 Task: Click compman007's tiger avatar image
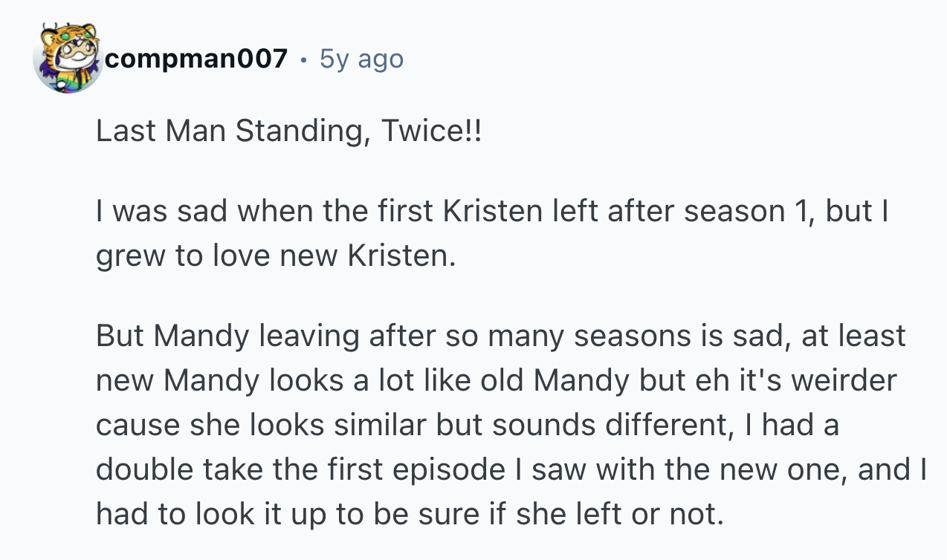coord(67,58)
